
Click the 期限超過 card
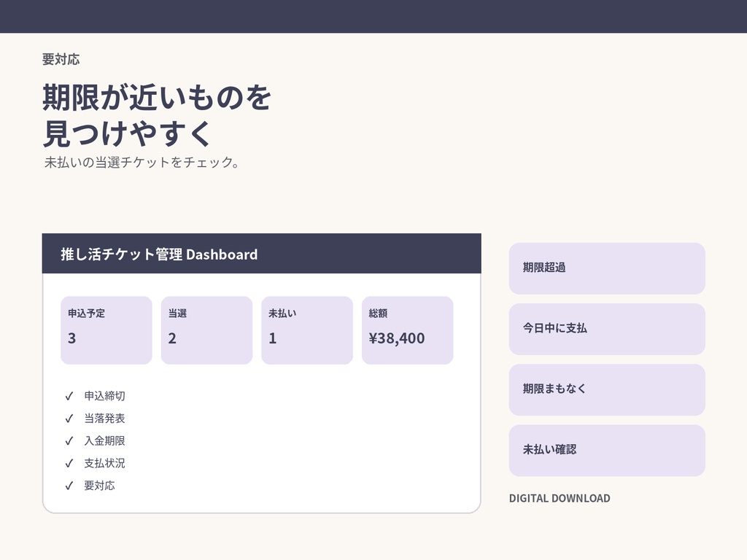[607, 268]
